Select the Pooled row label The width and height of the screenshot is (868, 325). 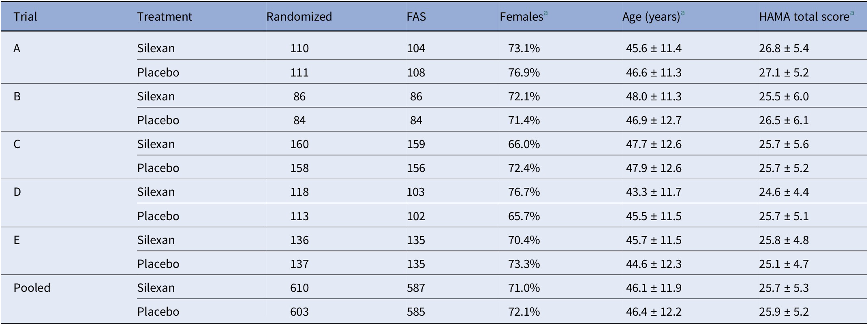[32, 288]
